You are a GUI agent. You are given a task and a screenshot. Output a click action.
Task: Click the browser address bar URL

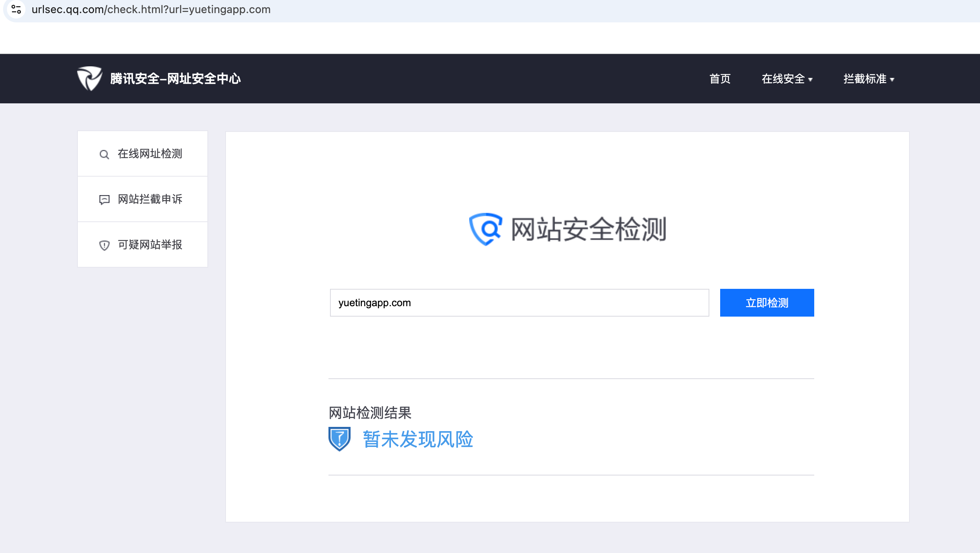pos(151,9)
